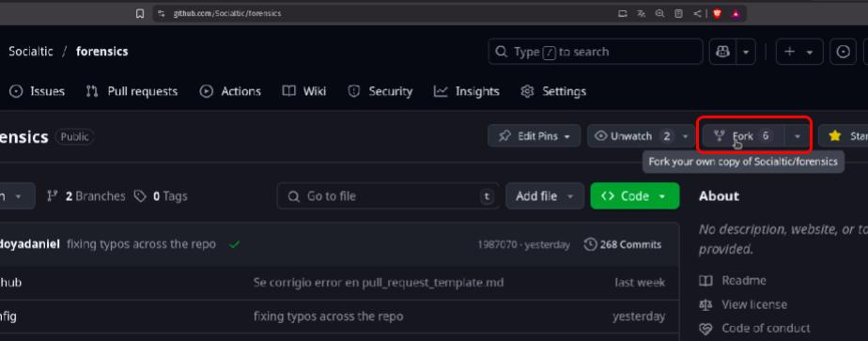Open the issues circle icon in header
Viewport: 868px width, 341px height.
843,52
